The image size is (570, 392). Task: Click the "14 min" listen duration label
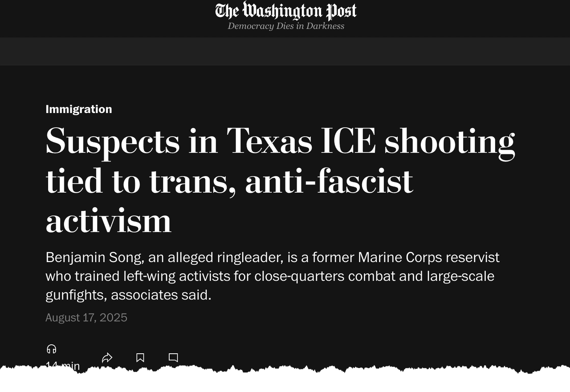pyautogui.click(x=63, y=365)
